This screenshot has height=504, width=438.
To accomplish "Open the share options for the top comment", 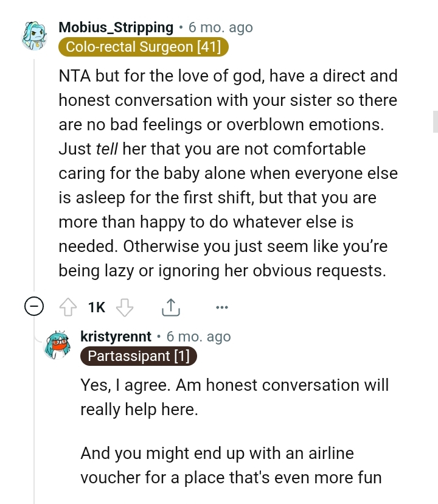I will pyautogui.click(x=171, y=307).
